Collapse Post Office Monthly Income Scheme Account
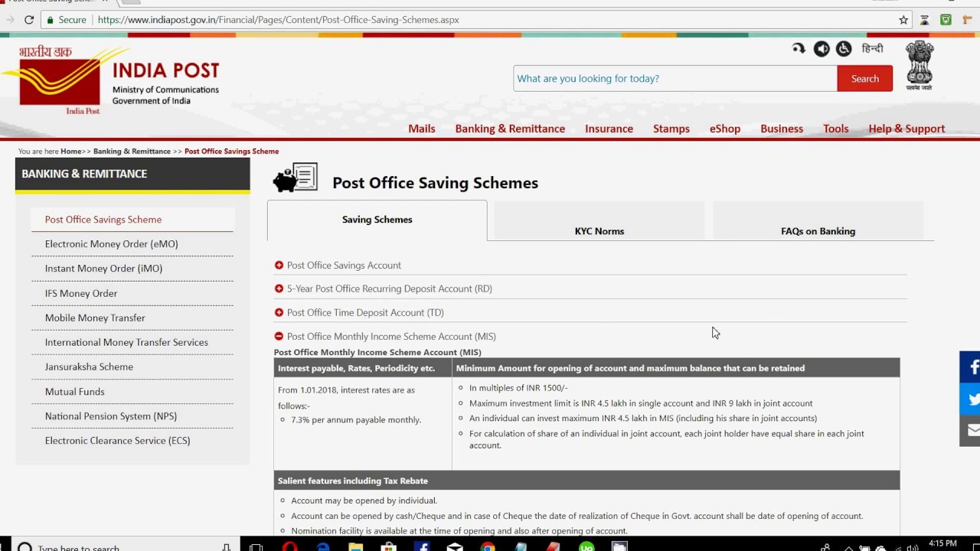The height and width of the screenshot is (551, 980). (x=385, y=336)
